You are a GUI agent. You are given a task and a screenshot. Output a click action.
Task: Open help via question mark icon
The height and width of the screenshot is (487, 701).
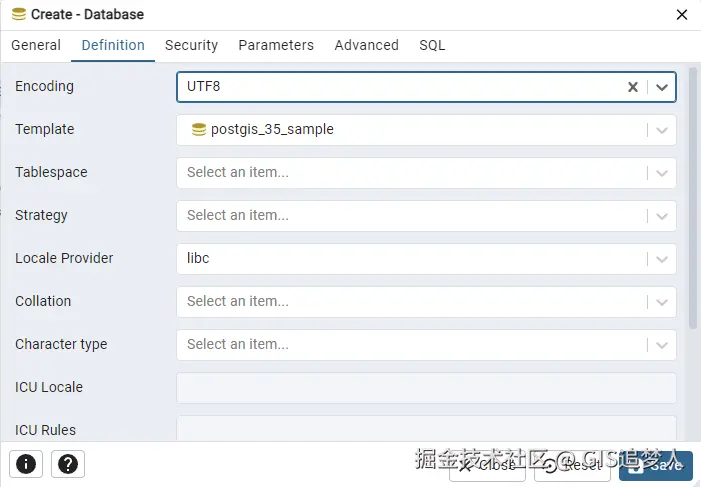pyautogui.click(x=68, y=464)
